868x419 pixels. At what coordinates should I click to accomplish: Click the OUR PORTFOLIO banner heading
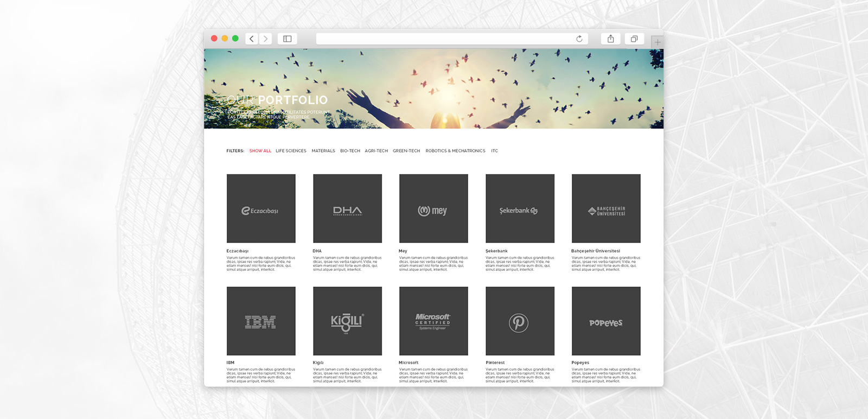click(x=277, y=100)
